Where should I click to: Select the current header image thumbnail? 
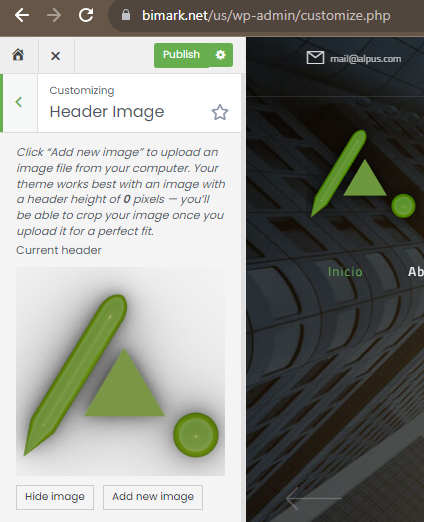click(120, 371)
